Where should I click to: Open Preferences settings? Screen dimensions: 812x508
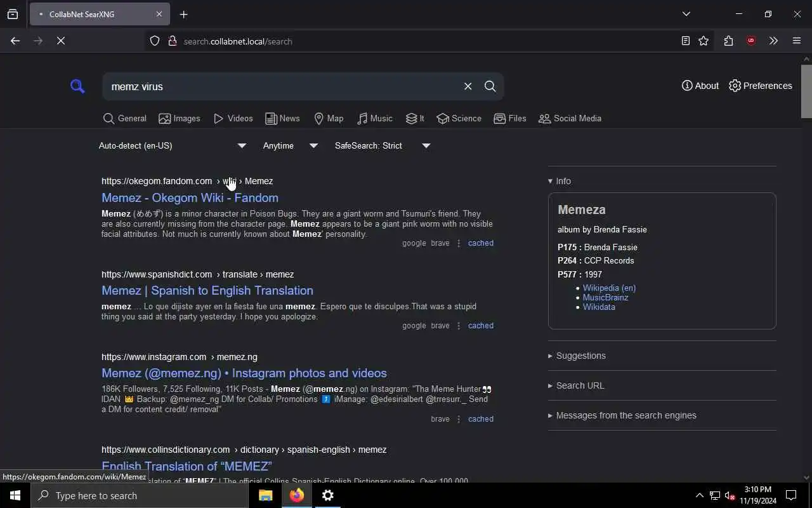point(760,86)
